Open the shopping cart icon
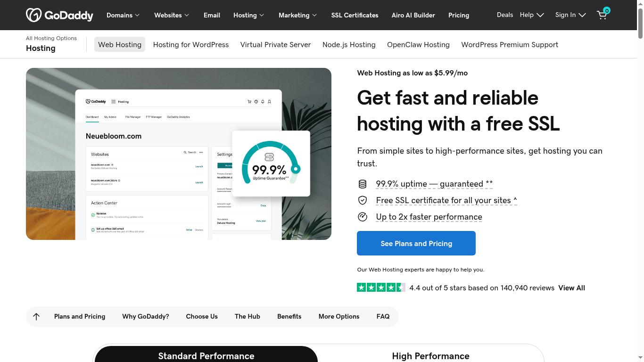The width and height of the screenshot is (644, 362). [603, 15]
